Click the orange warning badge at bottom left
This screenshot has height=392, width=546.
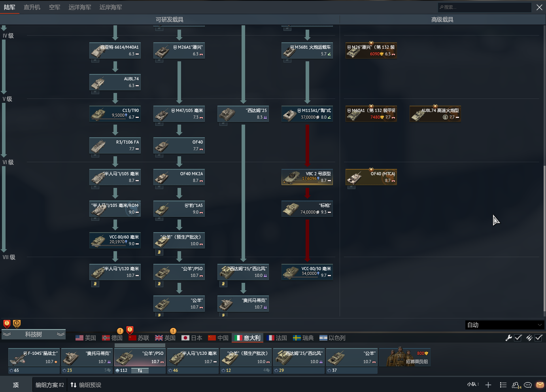pos(17,324)
